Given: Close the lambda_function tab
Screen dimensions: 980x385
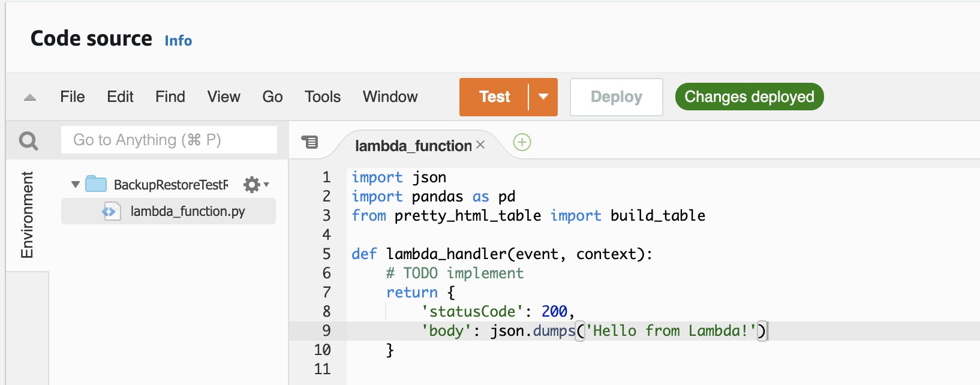Looking at the screenshot, I should [480, 145].
